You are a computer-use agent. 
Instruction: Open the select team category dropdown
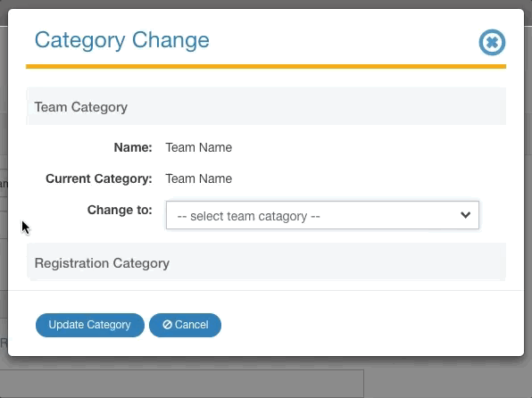tap(322, 215)
